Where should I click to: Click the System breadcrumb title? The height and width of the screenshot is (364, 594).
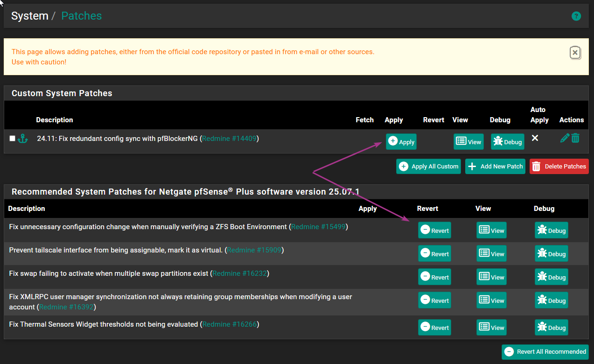point(30,16)
